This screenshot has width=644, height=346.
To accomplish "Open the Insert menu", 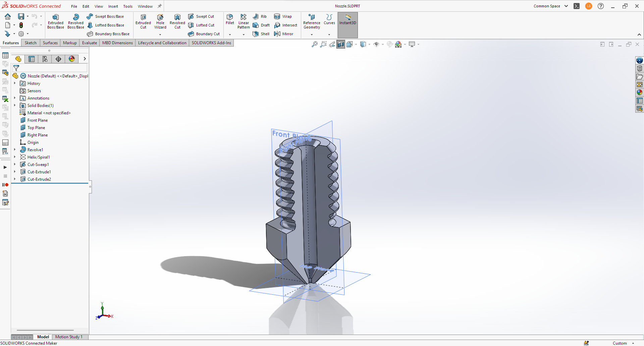I will (x=113, y=6).
